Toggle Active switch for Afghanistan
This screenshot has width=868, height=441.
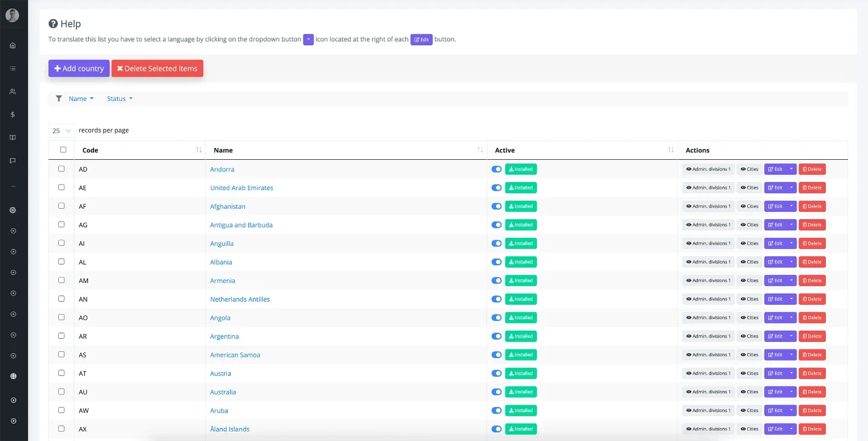497,206
